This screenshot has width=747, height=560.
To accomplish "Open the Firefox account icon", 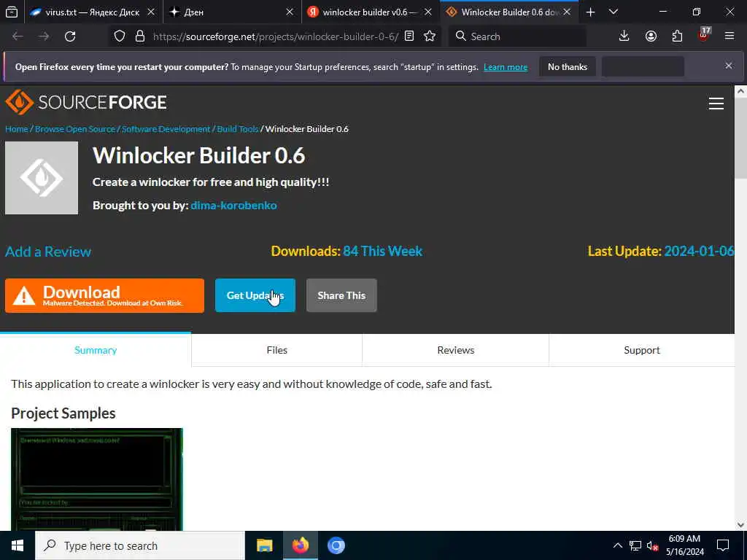I will click(651, 36).
